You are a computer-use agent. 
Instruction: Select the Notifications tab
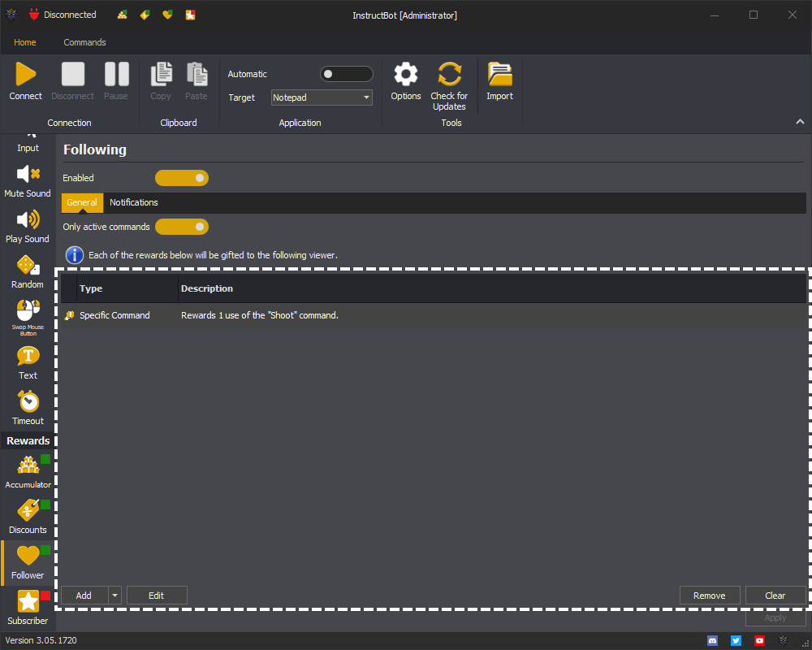point(134,202)
